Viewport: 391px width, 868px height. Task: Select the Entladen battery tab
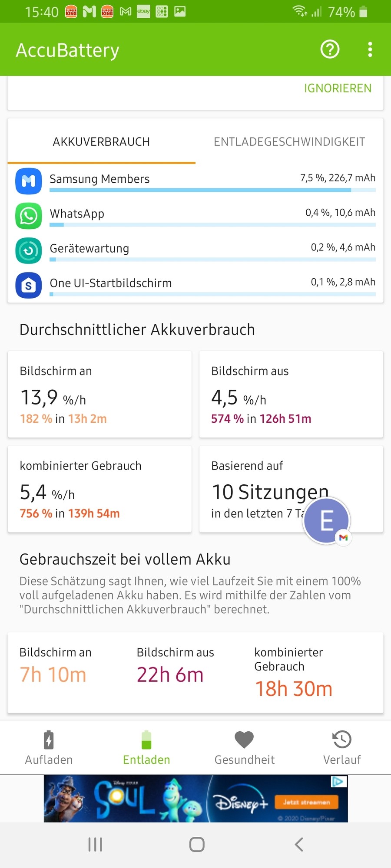tap(146, 748)
